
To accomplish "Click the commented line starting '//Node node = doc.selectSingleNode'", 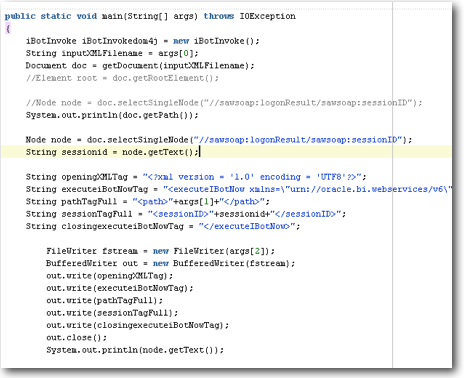I will (224, 103).
